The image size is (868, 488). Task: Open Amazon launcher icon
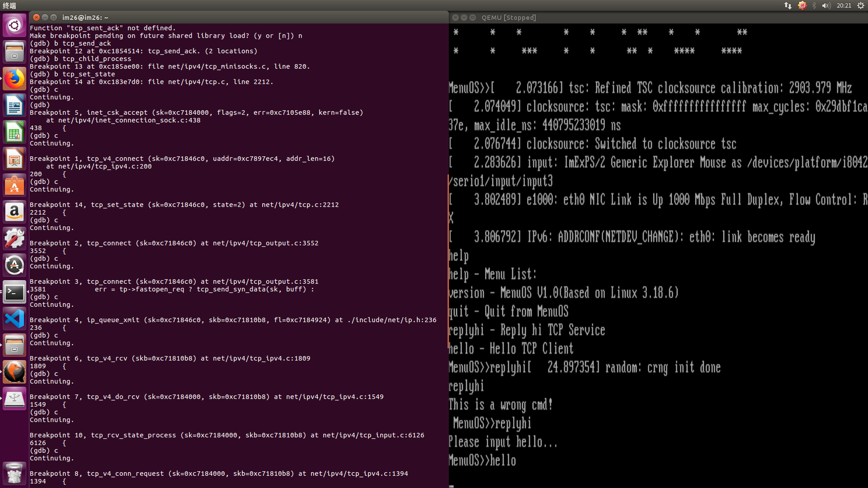(14, 212)
